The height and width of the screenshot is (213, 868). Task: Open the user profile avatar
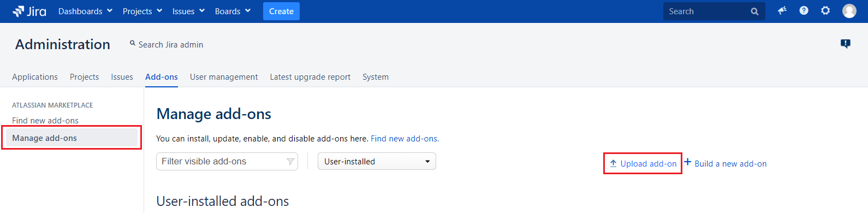(x=849, y=10)
